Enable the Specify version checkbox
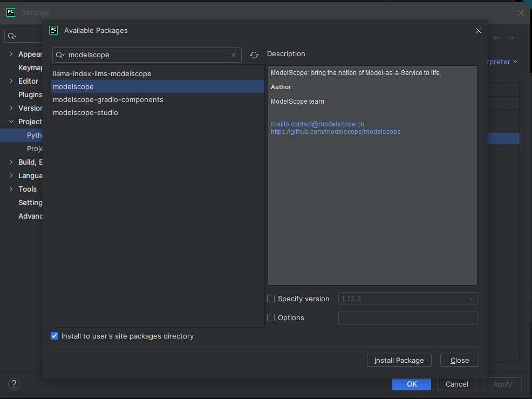Screen dimensions: 532x399 [x=271, y=299]
